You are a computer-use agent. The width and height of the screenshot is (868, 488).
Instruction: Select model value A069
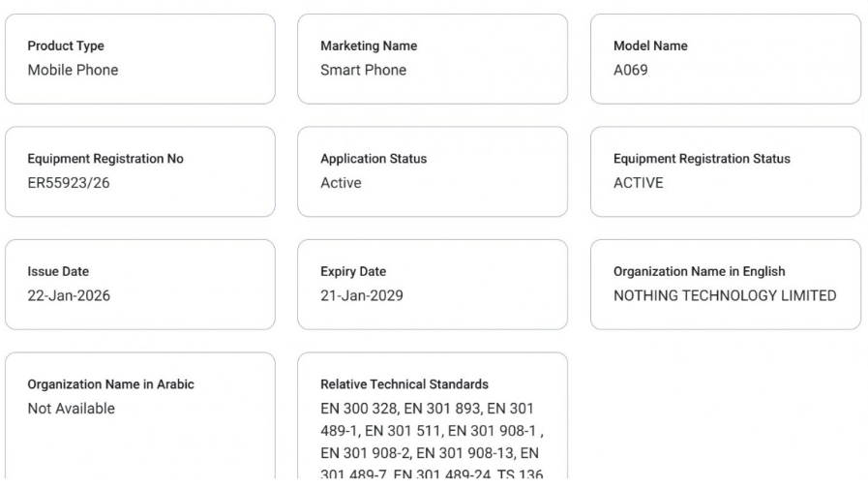631,70
